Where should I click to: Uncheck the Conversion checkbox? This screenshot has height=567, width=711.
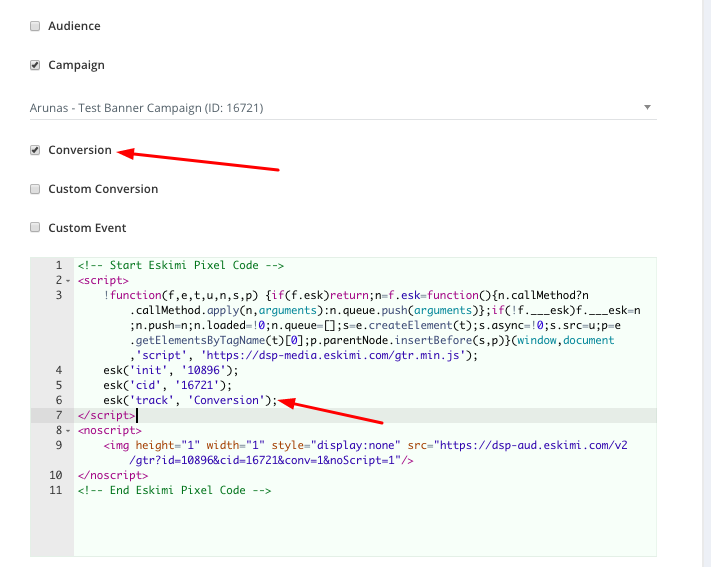[35, 150]
